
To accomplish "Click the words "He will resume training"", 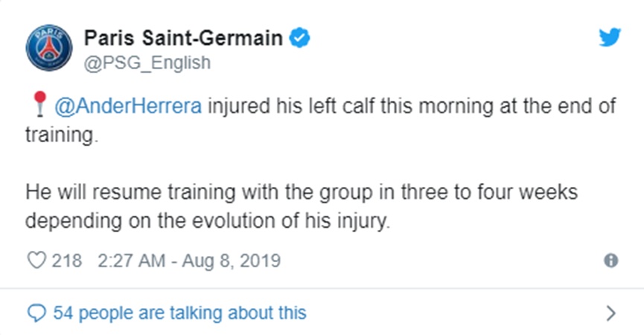I will click(109, 193).
